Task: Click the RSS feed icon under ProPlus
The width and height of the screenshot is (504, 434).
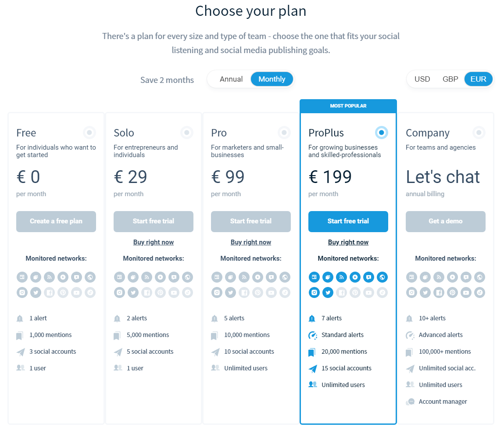Action: pyautogui.click(x=341, y=277)
